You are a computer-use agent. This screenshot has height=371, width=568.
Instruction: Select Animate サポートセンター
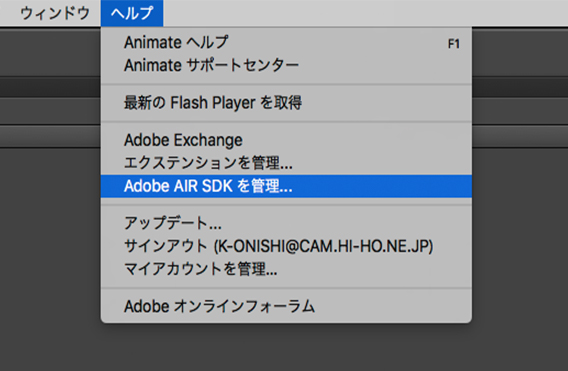[286, 66]
